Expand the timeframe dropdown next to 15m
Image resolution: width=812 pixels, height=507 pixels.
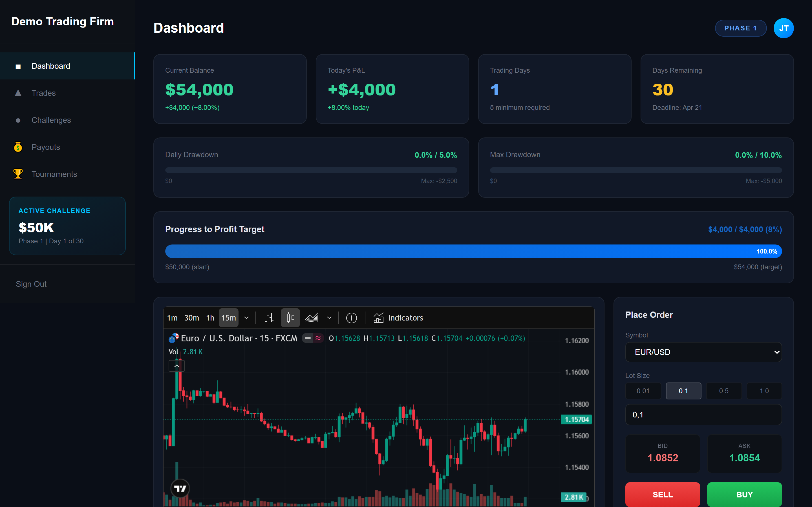coord(247,317)
